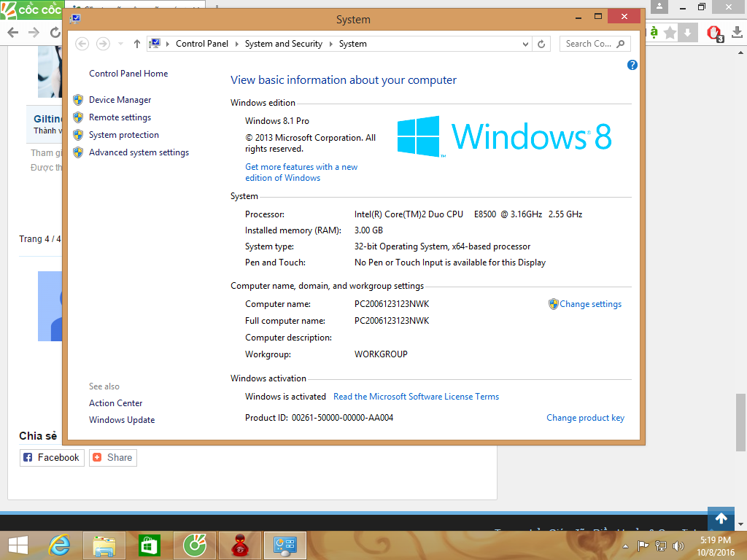
Task: Open Windows Update under See also
Action: (x=122, y=419)
